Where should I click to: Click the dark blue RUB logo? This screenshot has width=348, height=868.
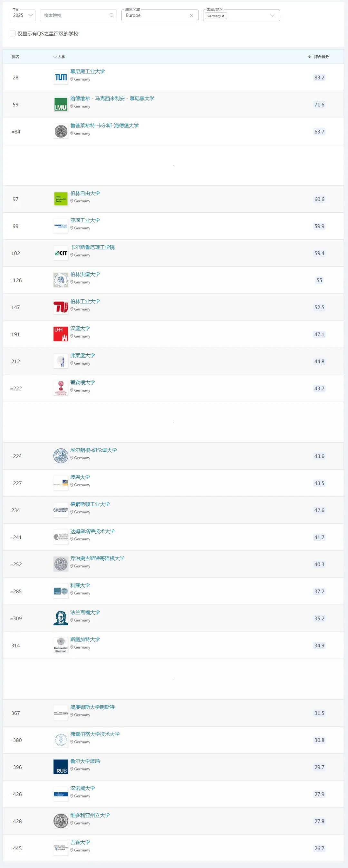click(61, 767)
